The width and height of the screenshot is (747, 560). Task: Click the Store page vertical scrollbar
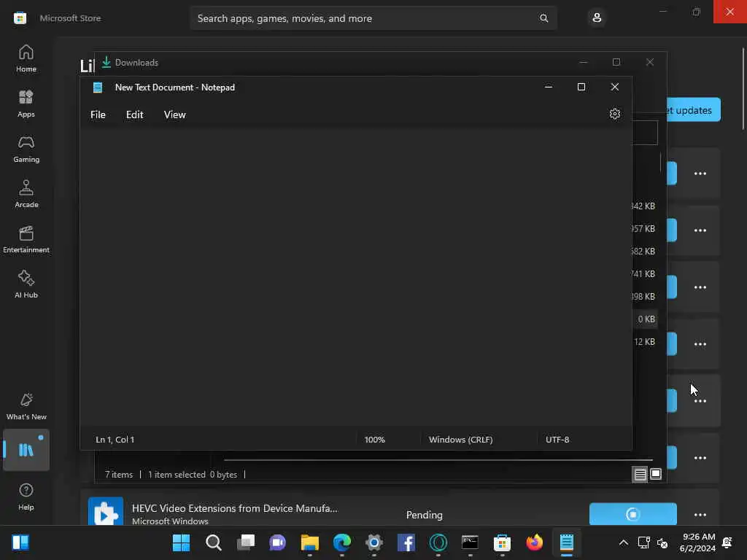click(x=743, y=88)
